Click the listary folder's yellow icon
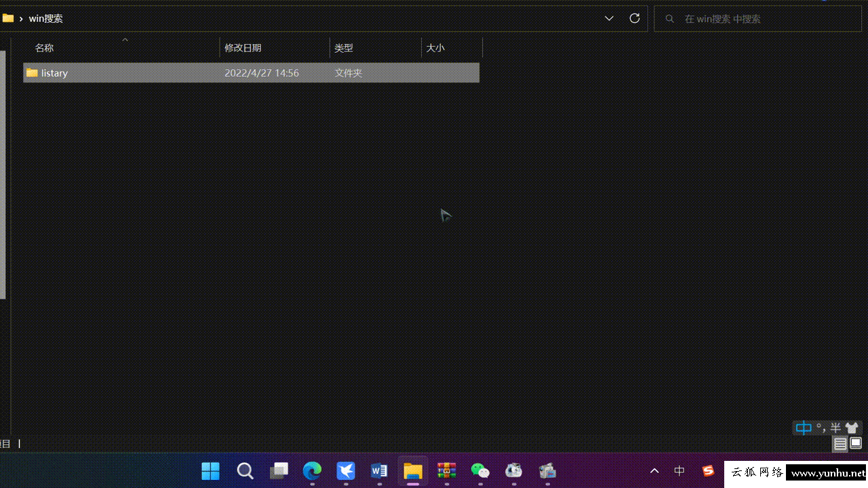The image size is (868, 488). click(32, 73)
